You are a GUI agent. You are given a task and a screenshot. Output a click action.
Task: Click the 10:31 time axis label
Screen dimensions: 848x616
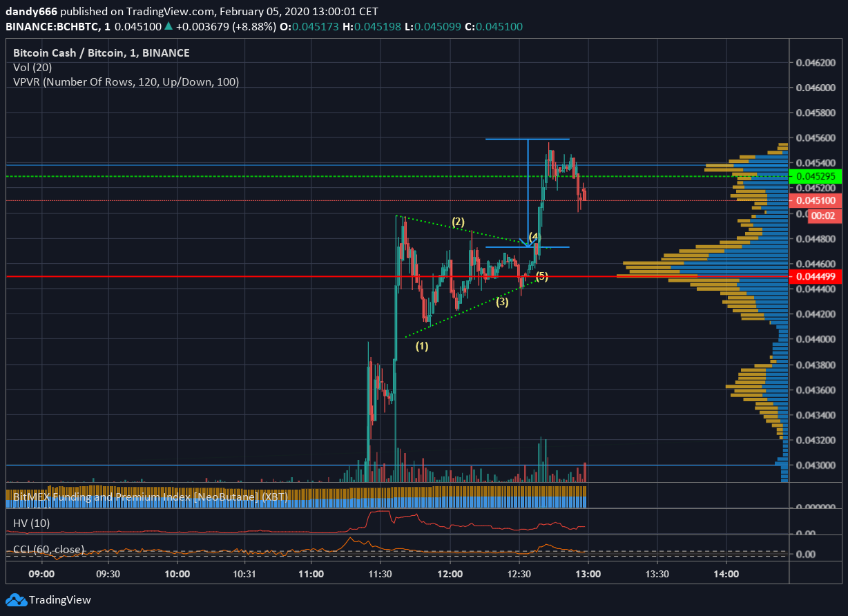coord(245,574)
